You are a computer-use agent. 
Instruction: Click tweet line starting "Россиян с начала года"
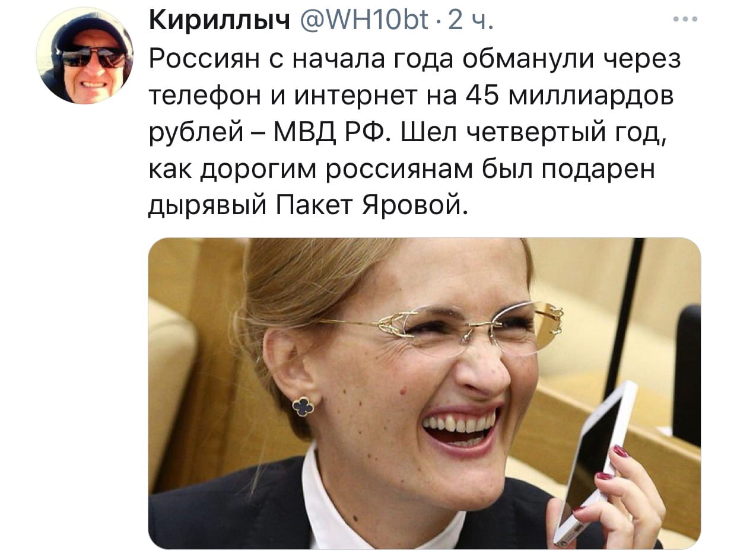tap(414, 59)
